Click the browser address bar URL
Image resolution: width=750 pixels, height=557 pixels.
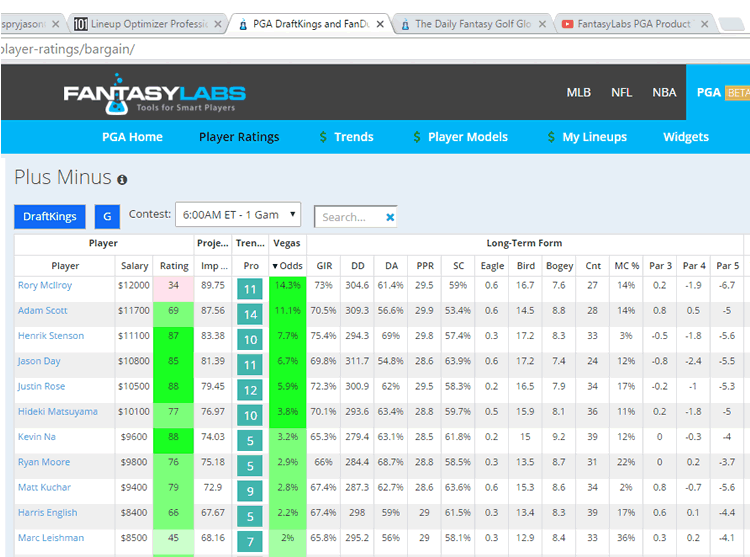coord(67,49)
